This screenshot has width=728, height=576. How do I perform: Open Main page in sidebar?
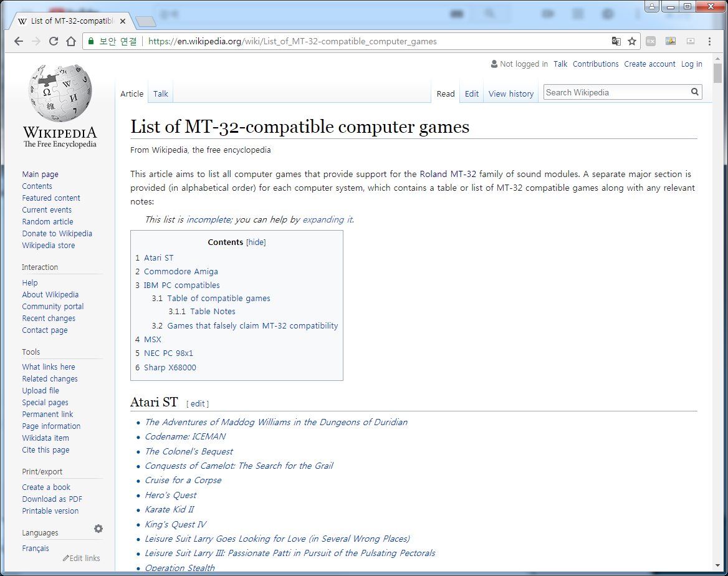(41, 174)
